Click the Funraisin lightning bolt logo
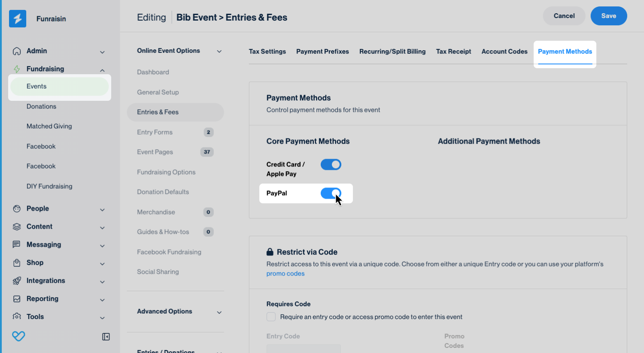The height and width of the screenshot is (353, 644). (18, 19)
